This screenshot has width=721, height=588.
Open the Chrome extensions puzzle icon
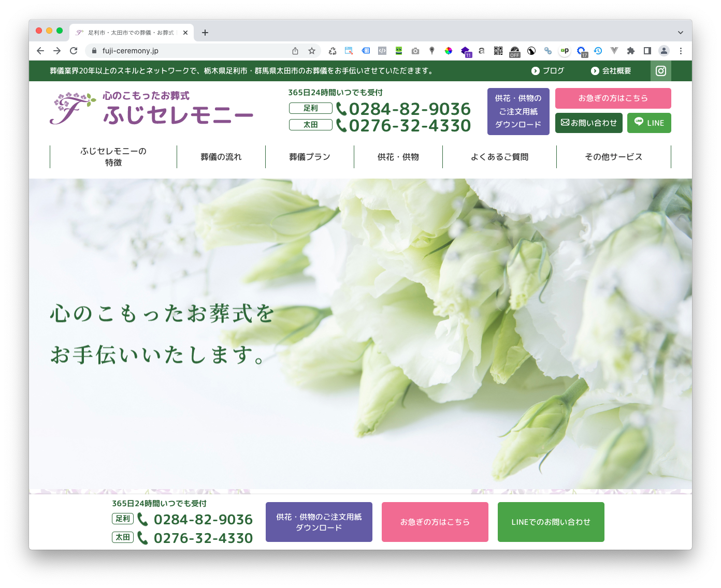click(x=630, y=51)
